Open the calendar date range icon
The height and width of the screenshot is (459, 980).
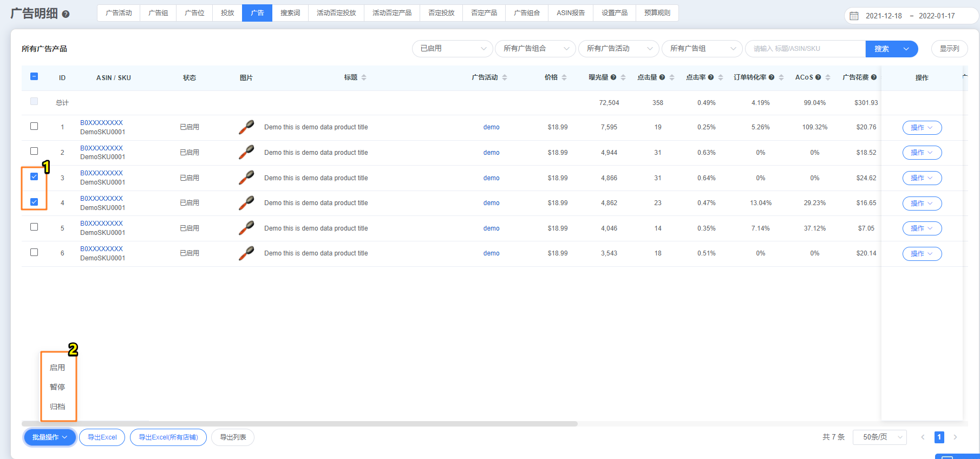(x=854, y=16)
